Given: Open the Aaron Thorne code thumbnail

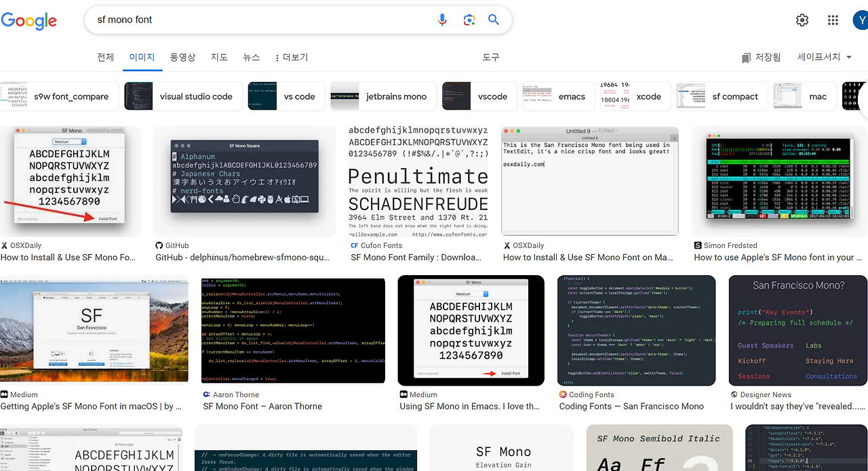Looking at the screenshot, I should 293,331.
